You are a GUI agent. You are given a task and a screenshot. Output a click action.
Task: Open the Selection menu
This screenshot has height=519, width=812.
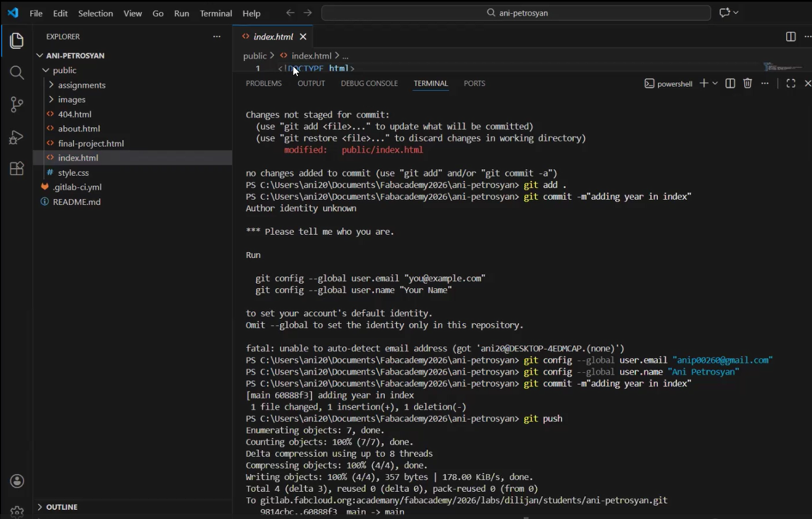click(96, 13)
